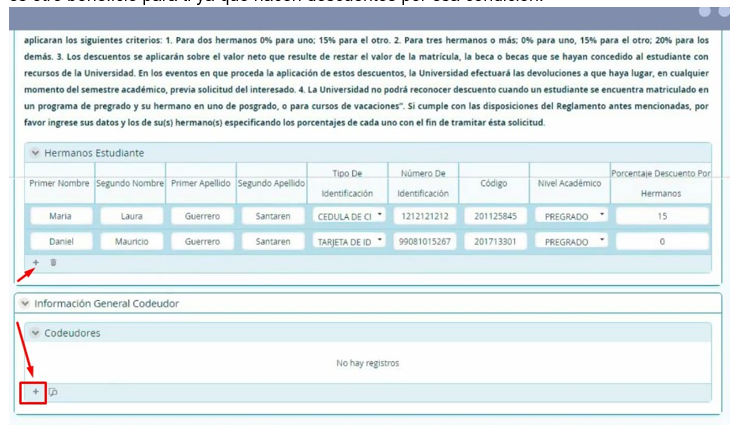Edit the Segundo Nombre field containing Laura
This screenshot has height=438, width=739.
click(x=131, y=216)
